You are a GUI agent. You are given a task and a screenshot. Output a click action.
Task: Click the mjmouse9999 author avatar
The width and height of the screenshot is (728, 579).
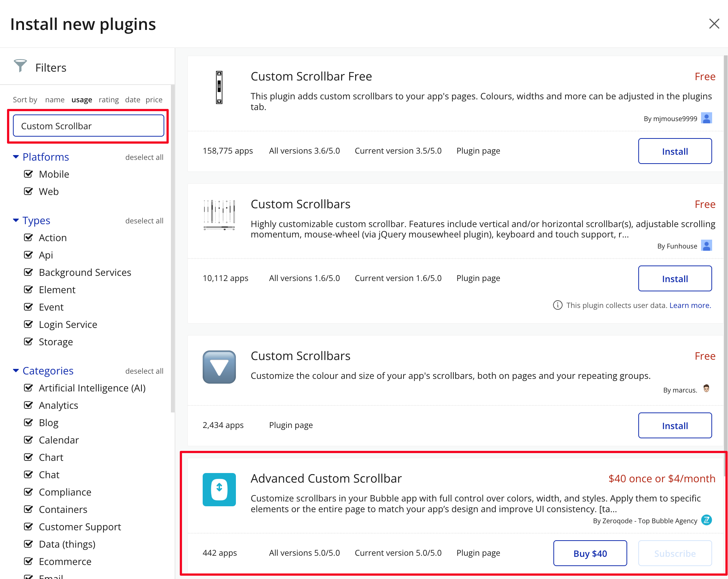[706, 118]
